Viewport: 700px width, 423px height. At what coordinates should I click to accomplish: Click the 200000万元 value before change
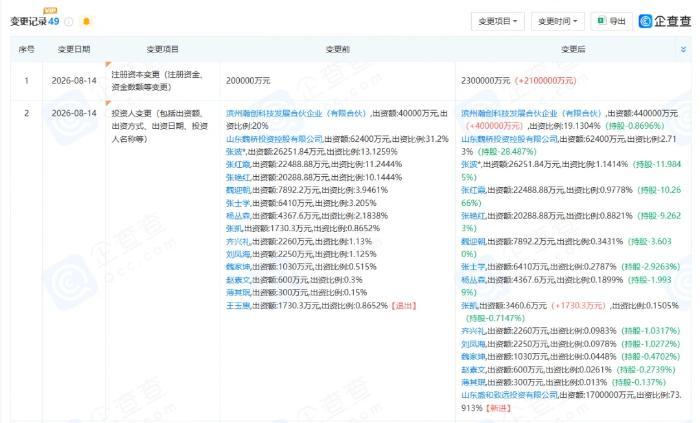click(x=248, y=81)
